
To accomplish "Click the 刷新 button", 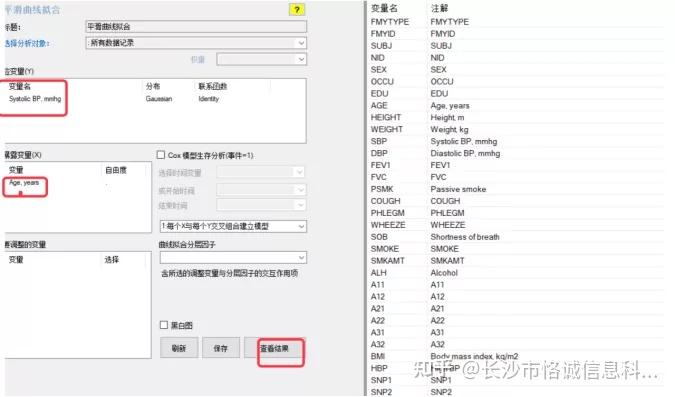I will pos(179,348).
